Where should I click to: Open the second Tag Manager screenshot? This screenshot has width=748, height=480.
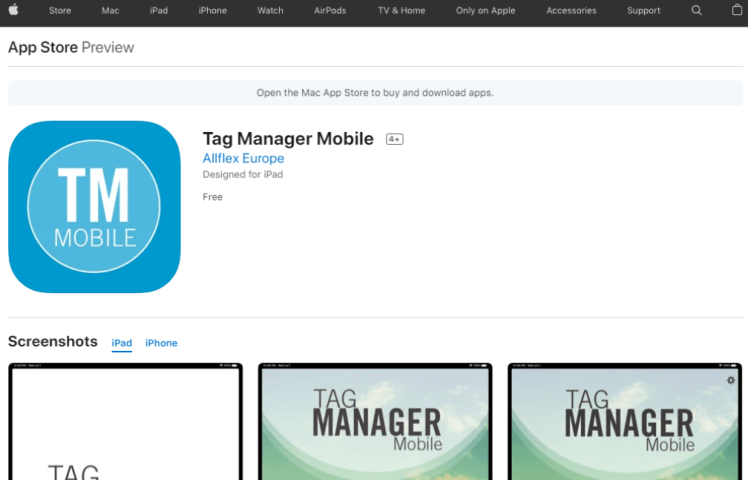coord(375,421)
